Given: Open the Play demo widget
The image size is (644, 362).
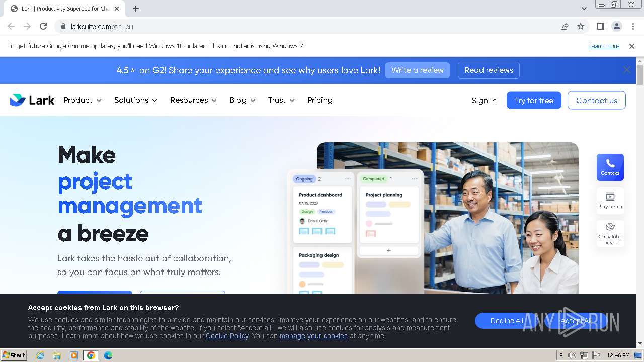Looking at the screenshot, I should click(x=610, y=200).
